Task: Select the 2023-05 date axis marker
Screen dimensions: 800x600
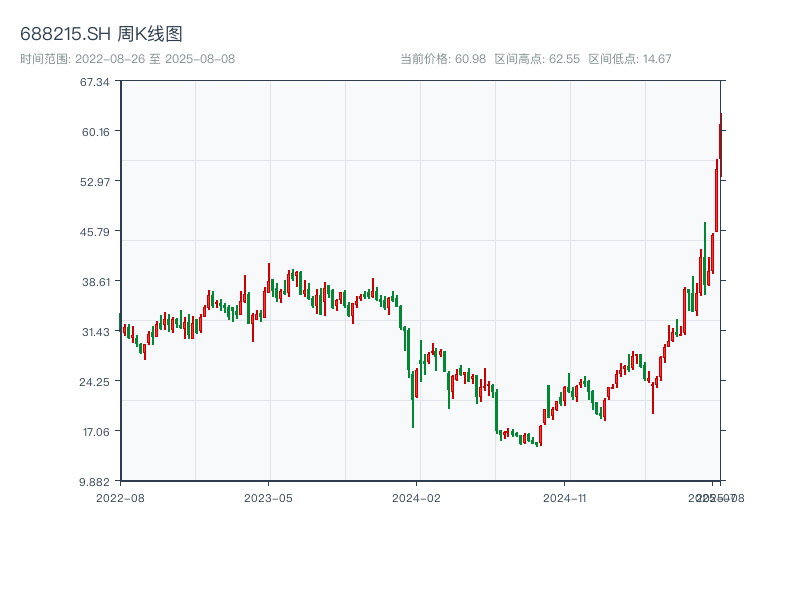Action: tap(268, 497)
